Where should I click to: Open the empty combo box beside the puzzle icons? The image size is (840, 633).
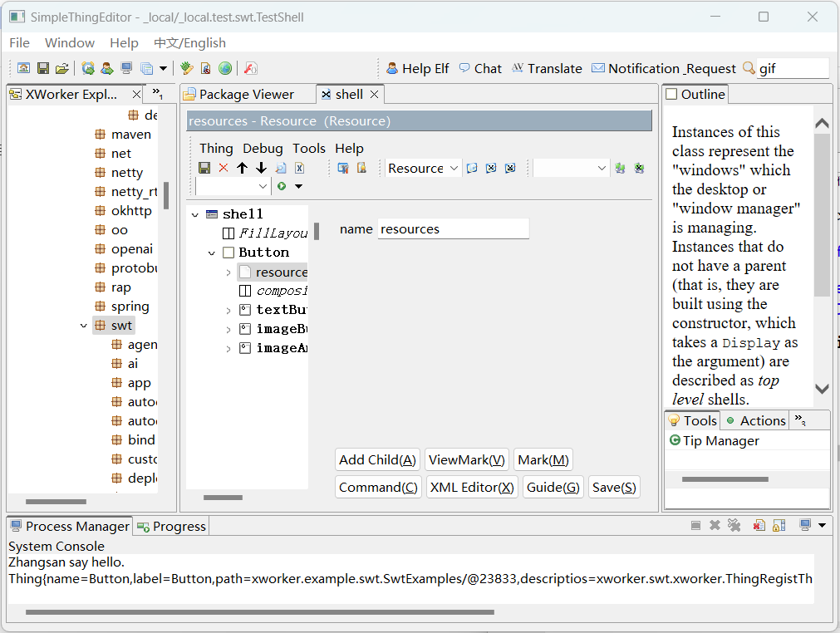coord(571,168)
